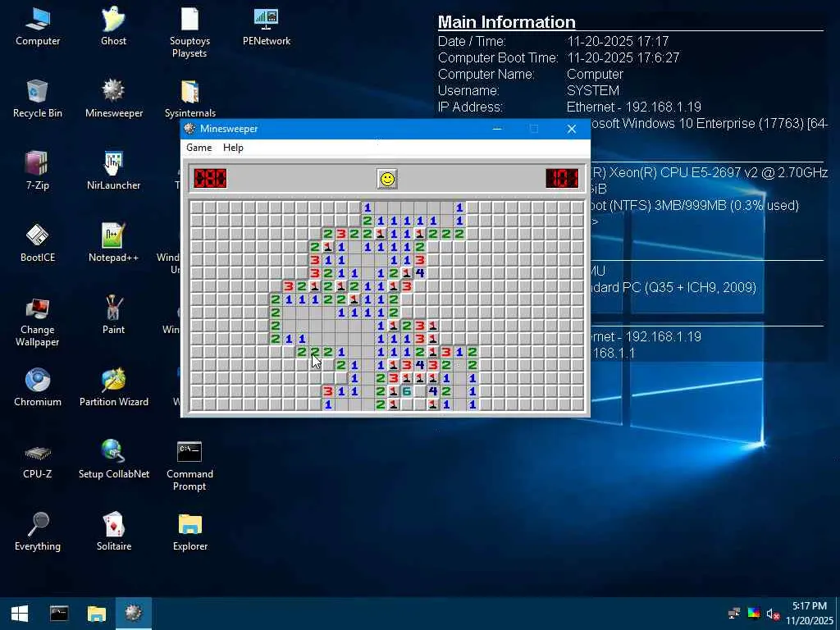Click the Command Prompt taskbar button
840x630 pixels.
[x=59, y=614]
